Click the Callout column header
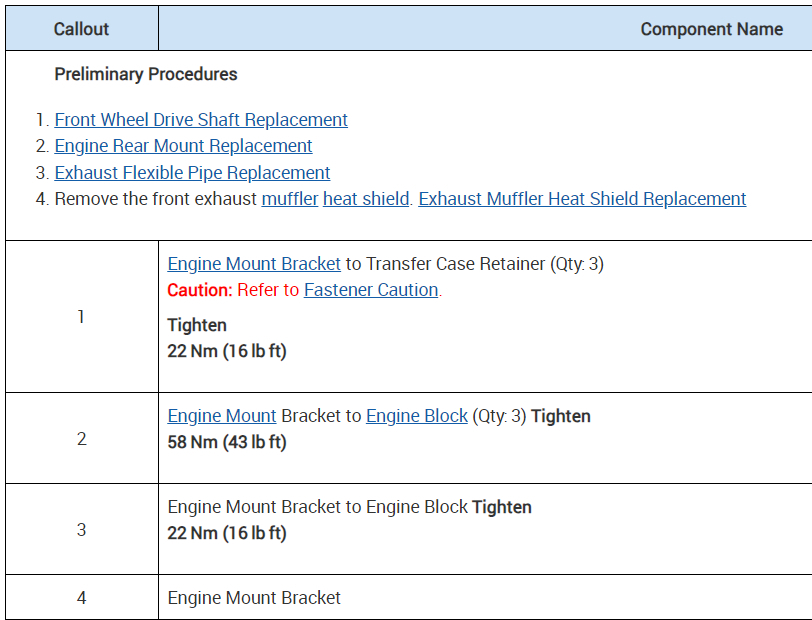The height and width of the screenshot is (620, 812). [81, 29]
